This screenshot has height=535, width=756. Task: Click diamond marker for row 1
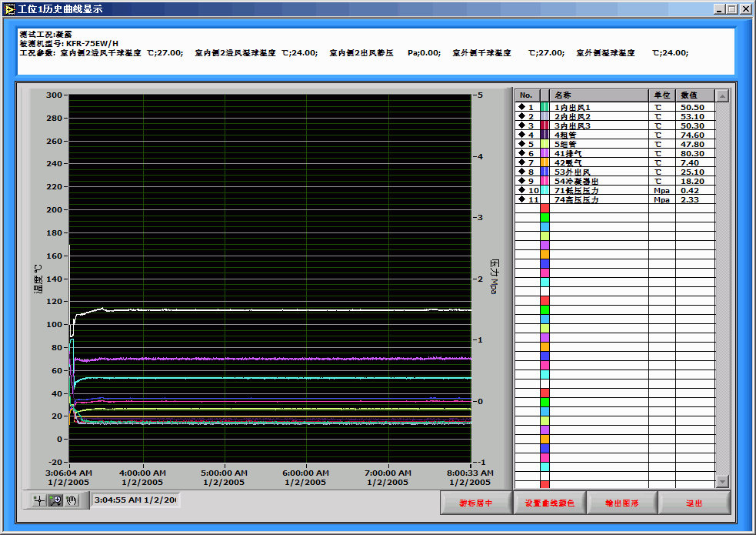(522, 107)
